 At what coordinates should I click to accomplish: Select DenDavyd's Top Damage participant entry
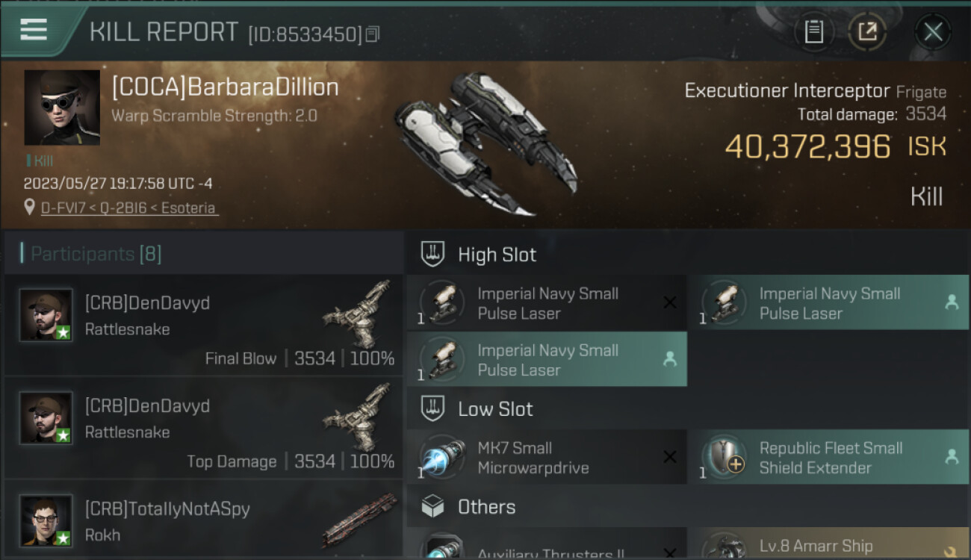click(x=203, y=428)
